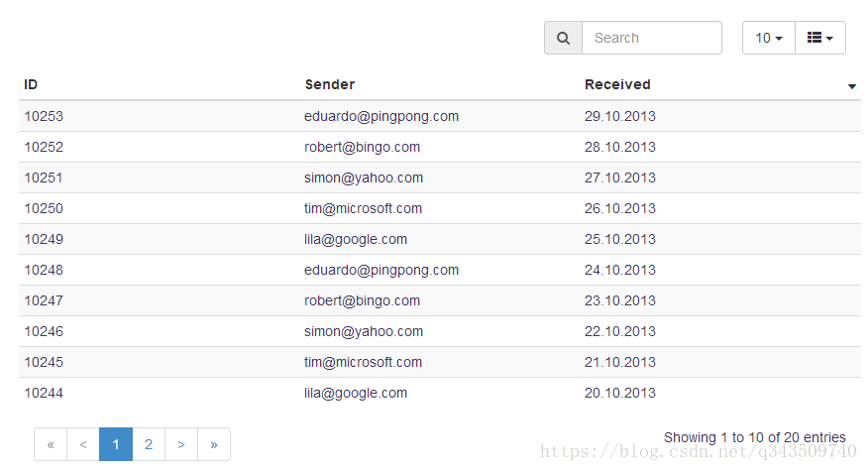Screen dimensions: 868x471
Task: Select the row with ID 10253
Action: click(440, 116)
